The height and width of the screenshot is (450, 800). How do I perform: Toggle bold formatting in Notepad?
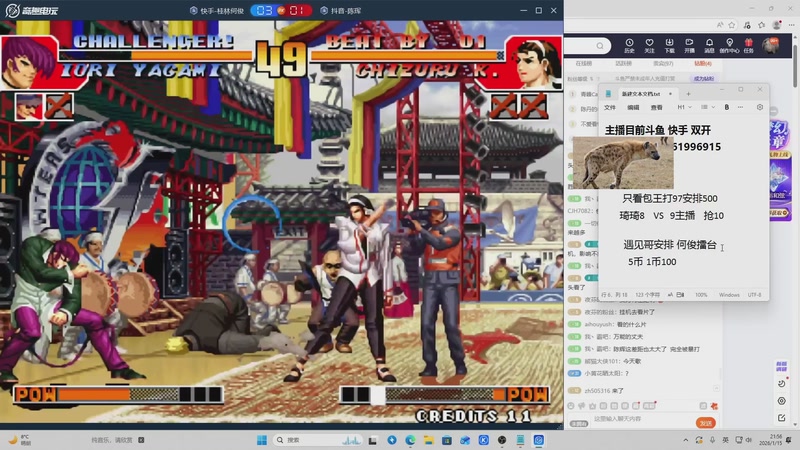click(727, 107)
